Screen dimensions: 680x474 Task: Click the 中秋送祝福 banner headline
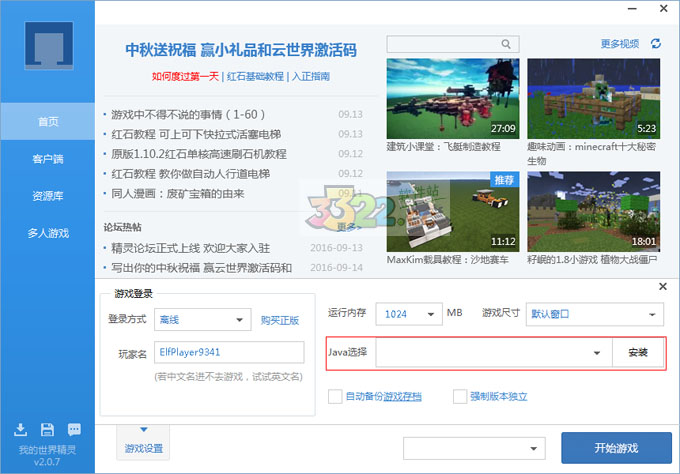point(241,50)
